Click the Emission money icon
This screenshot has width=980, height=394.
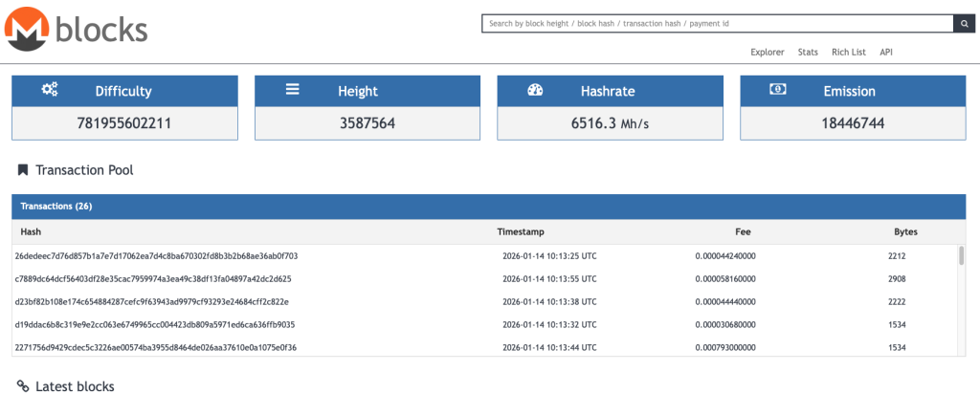point(779,90)
